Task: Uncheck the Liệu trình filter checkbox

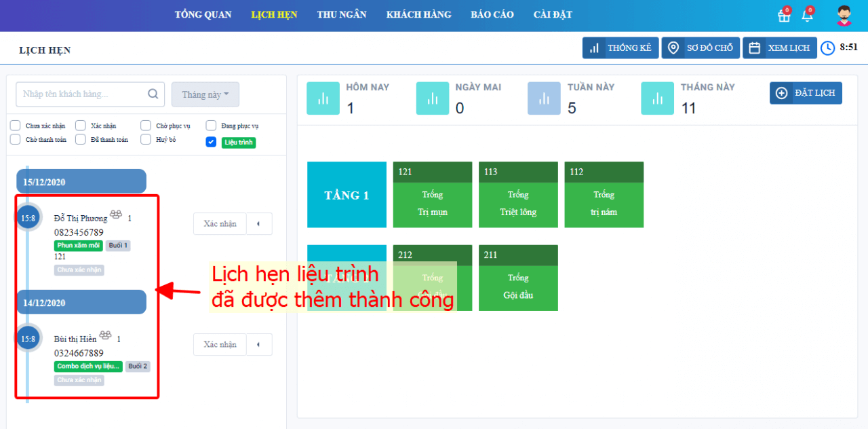Action: (x=211, y=142)
